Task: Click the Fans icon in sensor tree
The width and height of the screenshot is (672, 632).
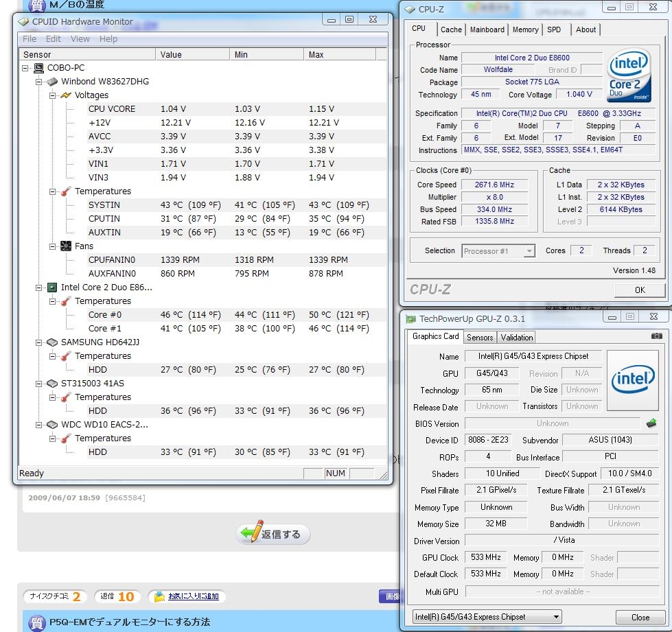Action: pos(66,246)
